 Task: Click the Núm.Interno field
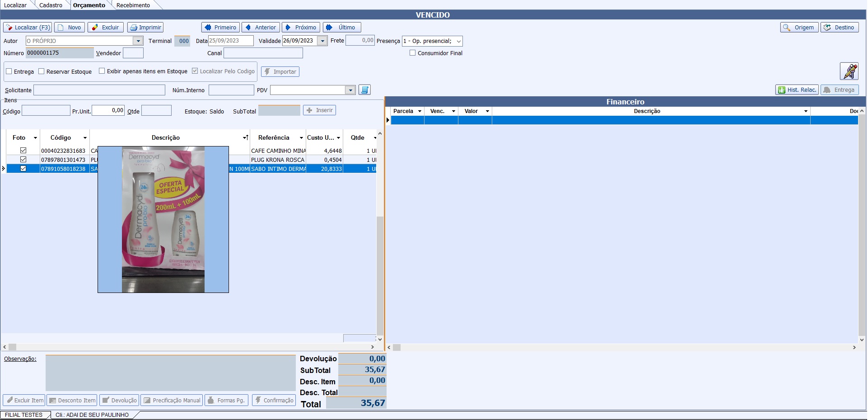(231, 90)
